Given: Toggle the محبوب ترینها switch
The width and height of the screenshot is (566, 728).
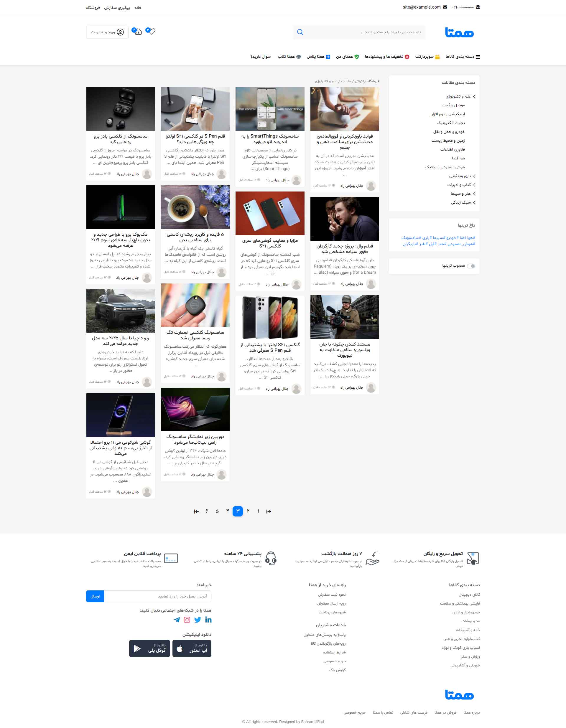Looking at the screenshot, I should [x=471, y=266].
